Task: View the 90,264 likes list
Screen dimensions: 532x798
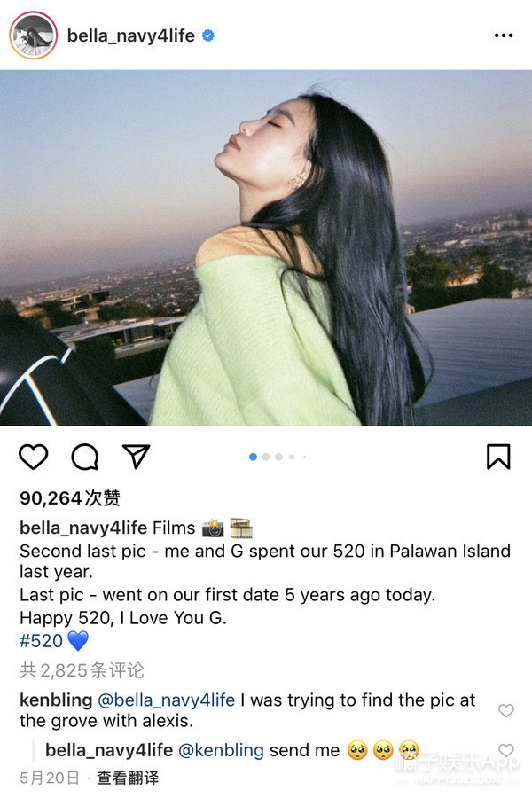Action: point(70,499)
